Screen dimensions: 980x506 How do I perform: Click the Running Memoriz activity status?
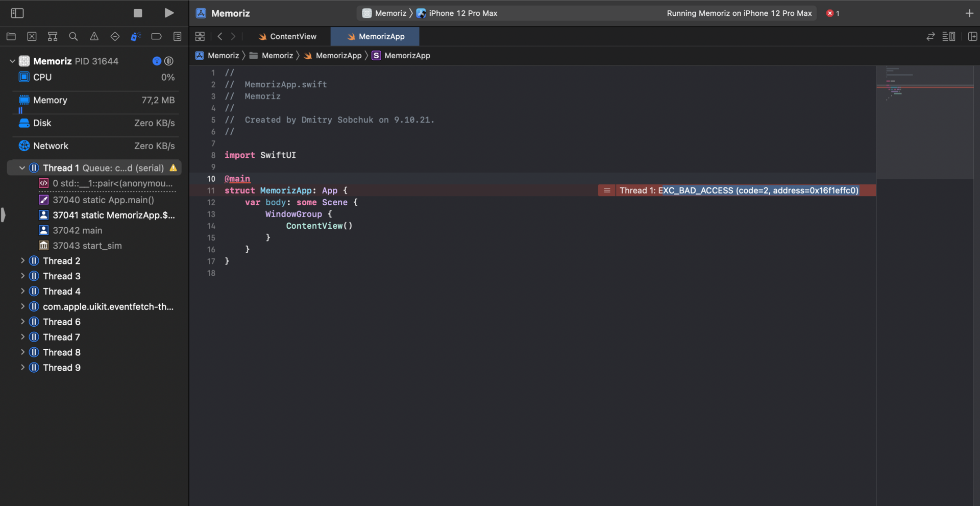(x=739, y=13)
